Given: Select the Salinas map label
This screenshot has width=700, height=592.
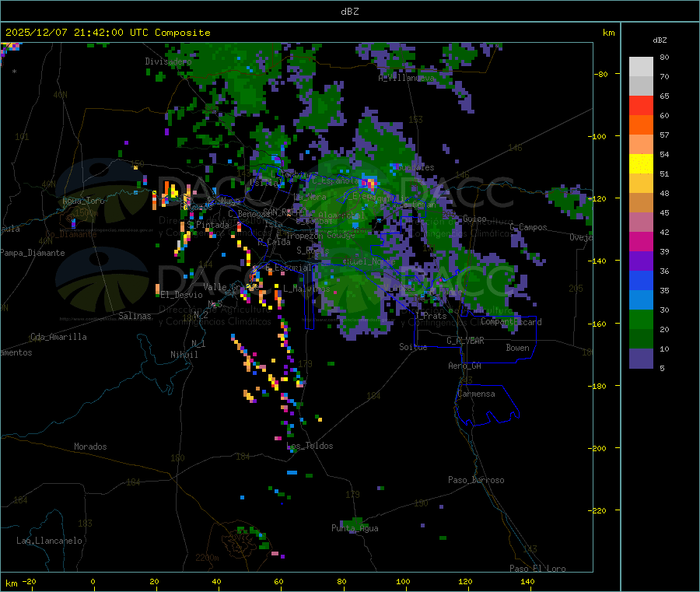Looking at the screenshot, I should pos(135,316).
